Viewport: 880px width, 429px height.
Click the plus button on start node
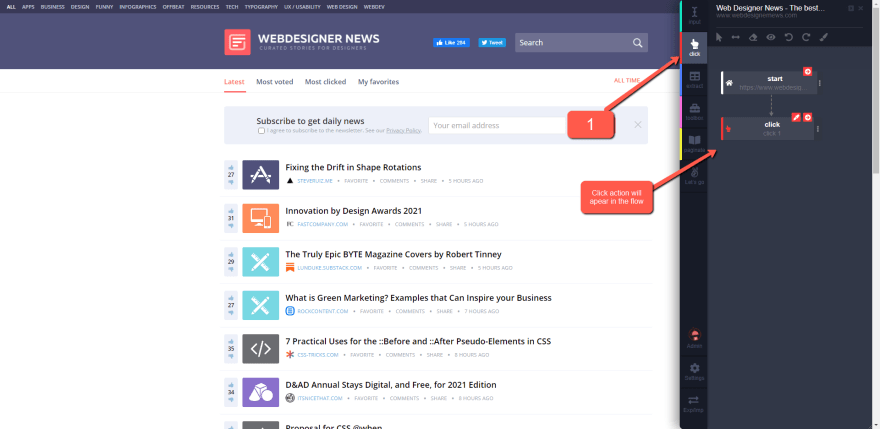point(808,71)
